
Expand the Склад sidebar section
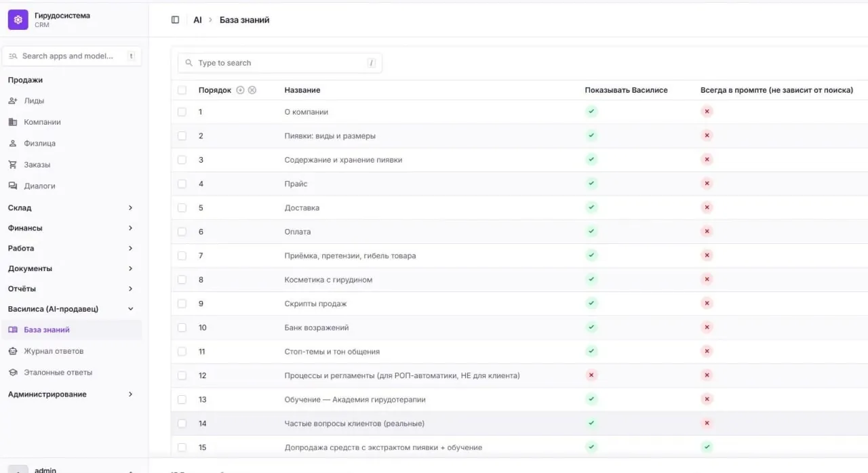click(x=71, y=208)
